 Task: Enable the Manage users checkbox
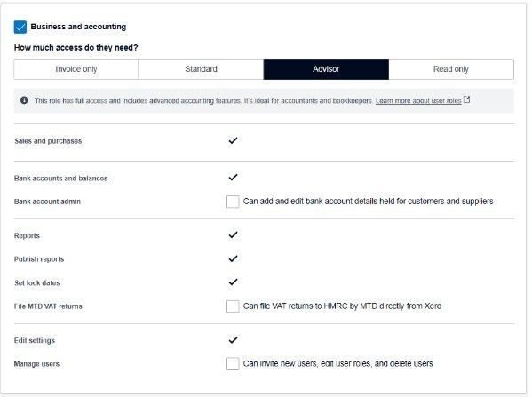[x=233, y=364]
